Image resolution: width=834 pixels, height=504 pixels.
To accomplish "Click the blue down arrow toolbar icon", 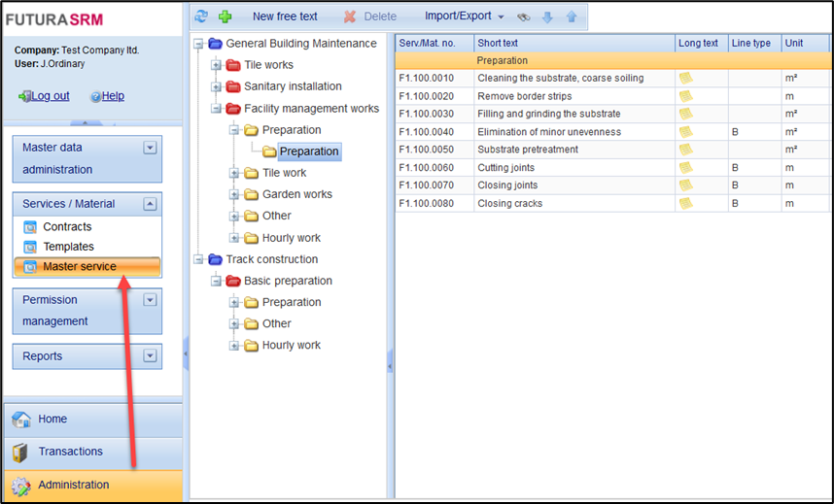I will coord(547,17).
